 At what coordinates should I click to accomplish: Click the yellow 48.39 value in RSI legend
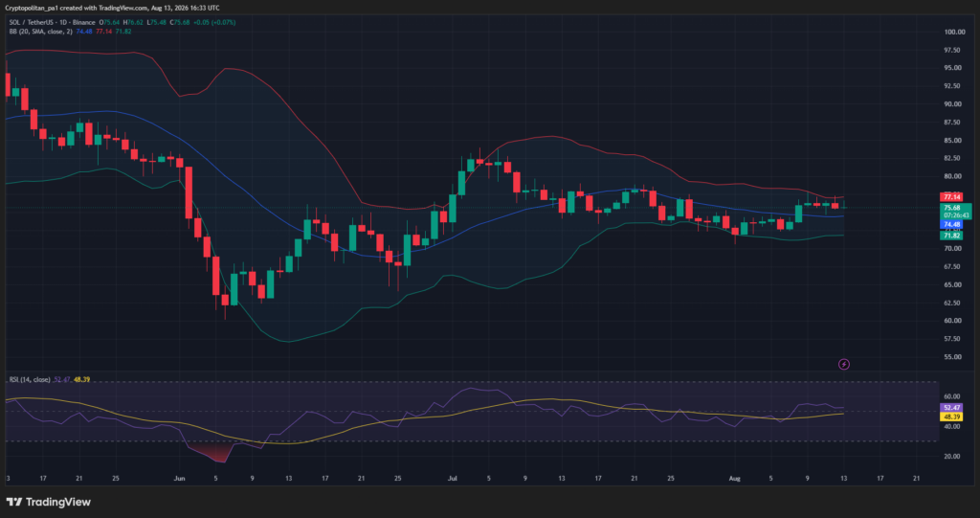click(x=82, y=380)
